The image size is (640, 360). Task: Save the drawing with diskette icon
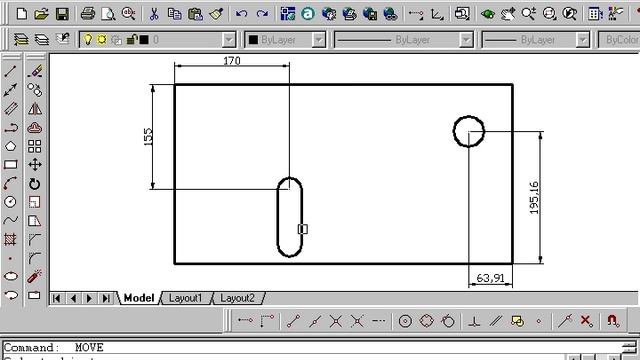point(62,14)
